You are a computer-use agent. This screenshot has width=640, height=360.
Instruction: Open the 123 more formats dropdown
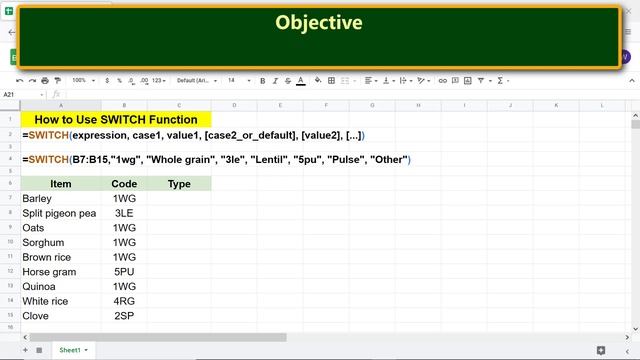pyautogui.click(x=159, y=81)
